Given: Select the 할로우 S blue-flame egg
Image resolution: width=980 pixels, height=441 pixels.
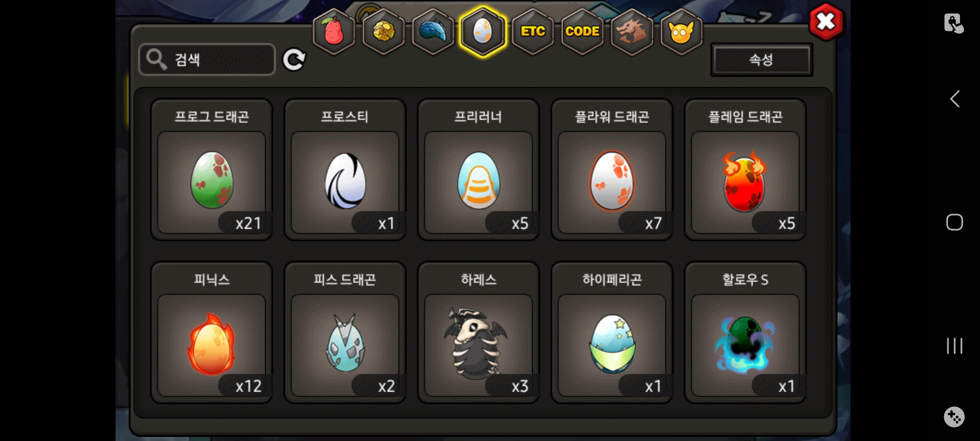Looking at the screenshot, I should 745,332.
